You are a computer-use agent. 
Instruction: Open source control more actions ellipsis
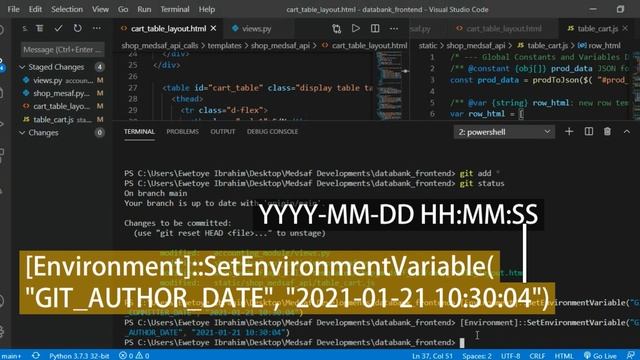click(x=97, y=28)
